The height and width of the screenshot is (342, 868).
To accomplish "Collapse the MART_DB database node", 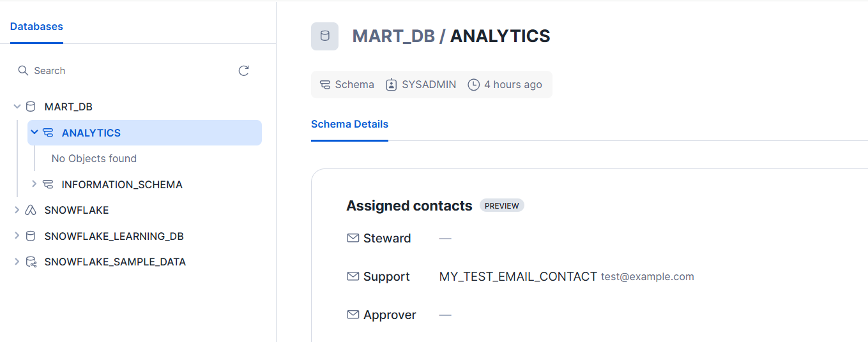I will pyautogui.click(x=17, y=107).
